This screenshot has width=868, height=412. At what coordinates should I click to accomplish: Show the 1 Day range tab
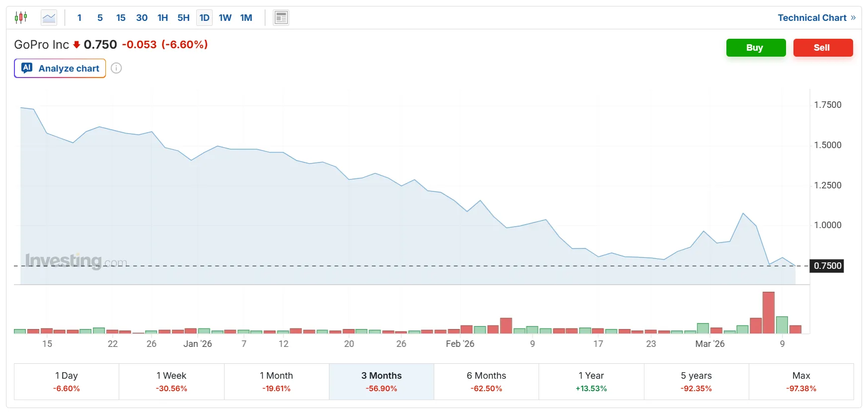(x=67, y=381)
